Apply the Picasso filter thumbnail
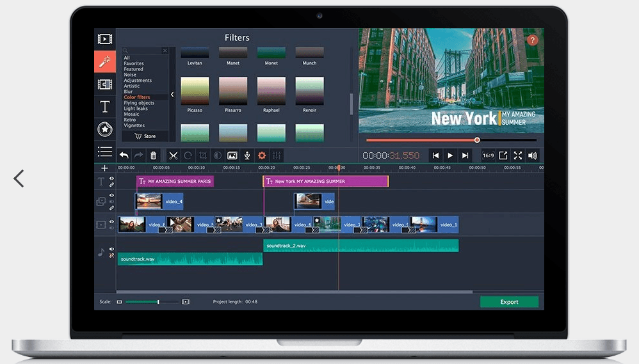 coord(195,91)
